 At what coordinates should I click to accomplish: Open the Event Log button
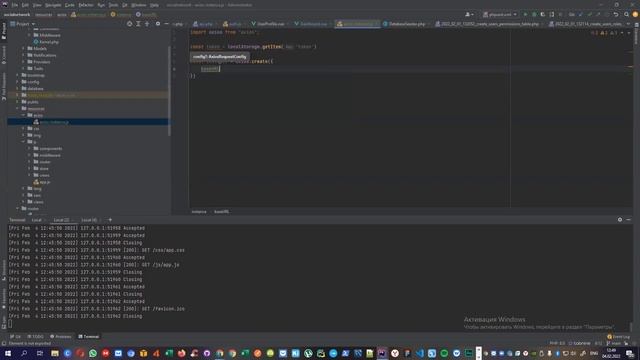[x=619, y=337]
